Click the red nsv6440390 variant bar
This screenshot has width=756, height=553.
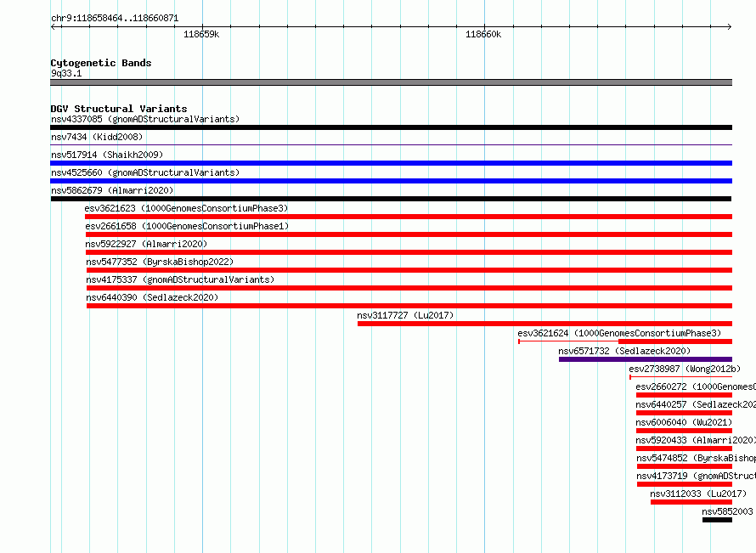click(x=409, y=306)
